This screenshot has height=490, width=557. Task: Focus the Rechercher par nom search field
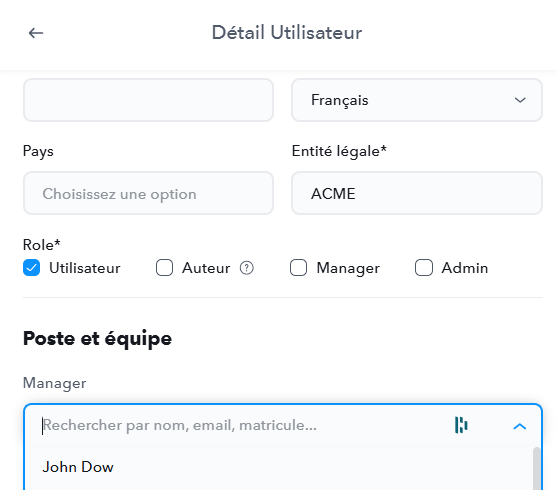[242, 425]
